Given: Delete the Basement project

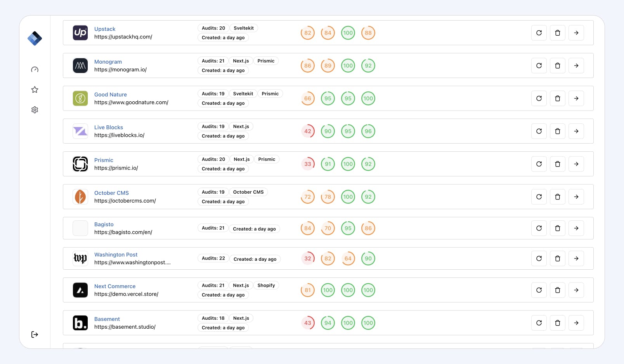Looking at the screenshot, I should [x=558, y=322].
